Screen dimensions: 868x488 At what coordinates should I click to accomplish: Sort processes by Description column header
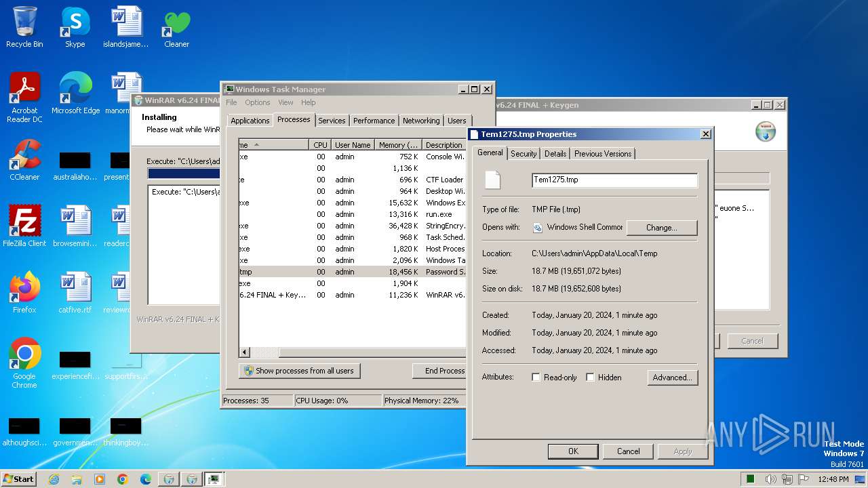pyautogui.click(x=444, y=145)
